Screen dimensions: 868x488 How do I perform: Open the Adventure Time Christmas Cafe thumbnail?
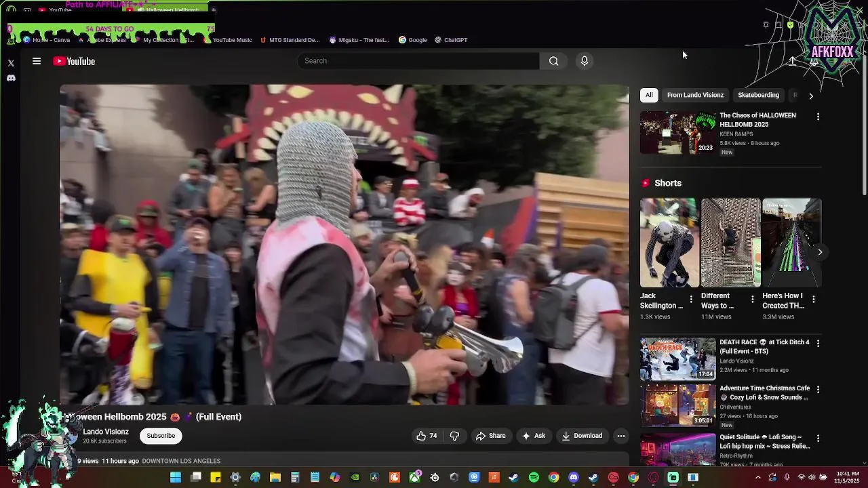tap(678, 405)
